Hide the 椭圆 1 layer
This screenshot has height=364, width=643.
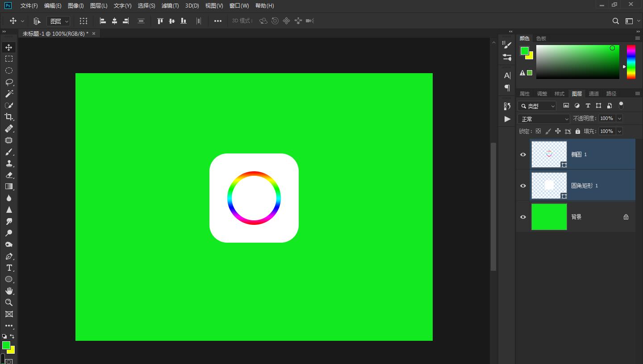pyautogui.click(x=523, y=154)
